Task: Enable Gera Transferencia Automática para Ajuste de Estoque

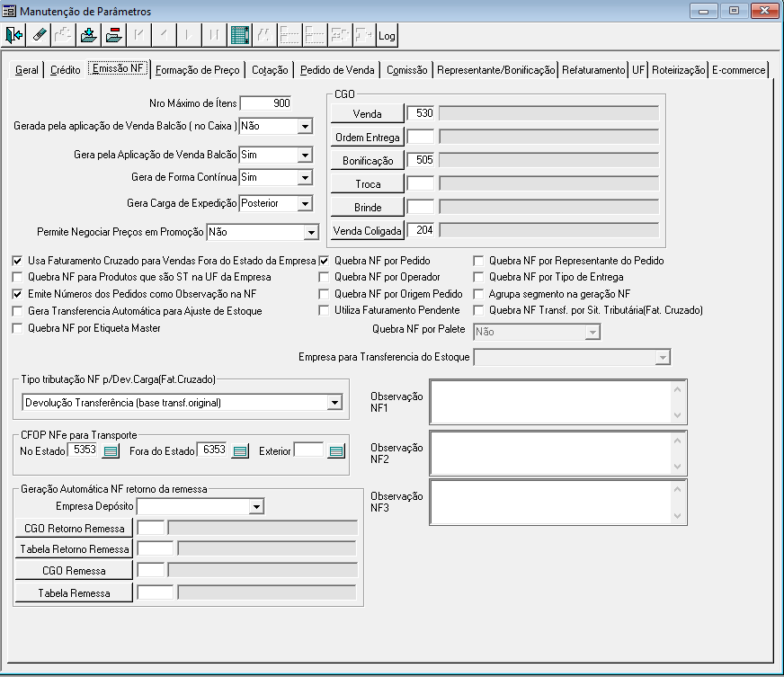Action: click(x=17, y=311)
